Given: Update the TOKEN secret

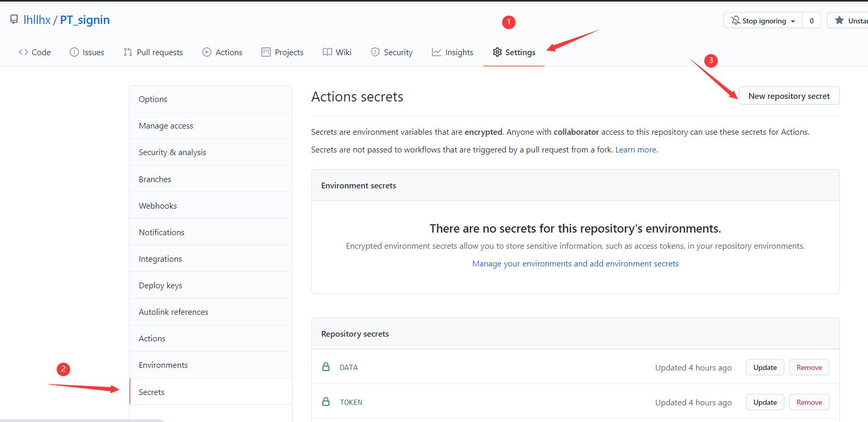Looking at the screenshot, I should [x=765, y=402].
